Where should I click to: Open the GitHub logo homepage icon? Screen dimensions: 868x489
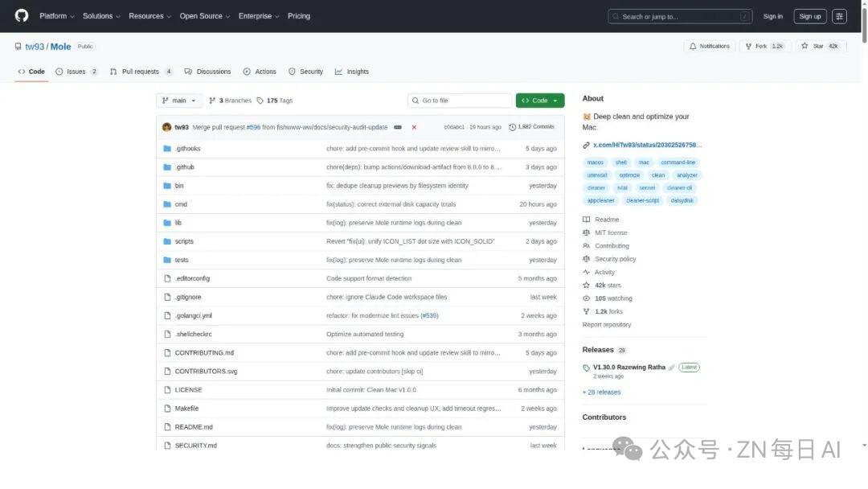[x=22, y=15]
